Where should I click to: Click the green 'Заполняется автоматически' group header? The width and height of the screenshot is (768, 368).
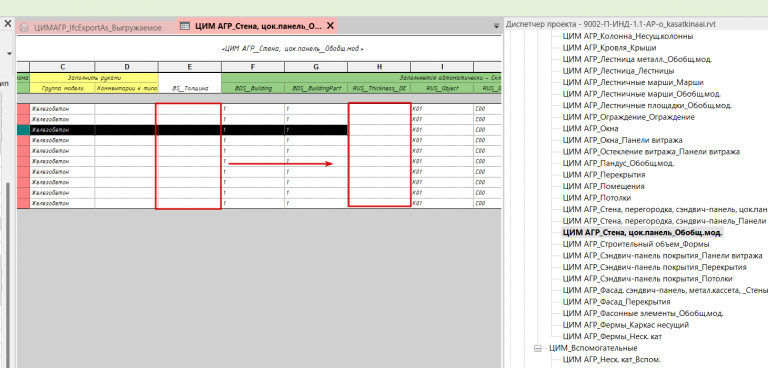point(361,77)
